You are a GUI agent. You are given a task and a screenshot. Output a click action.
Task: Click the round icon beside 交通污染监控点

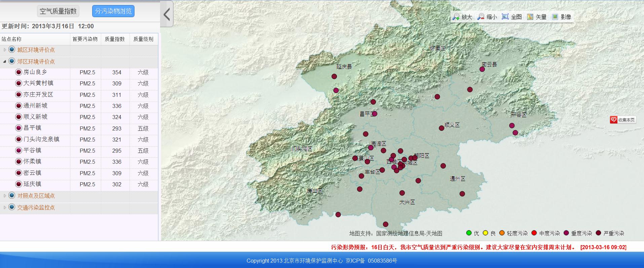point(12,207)
